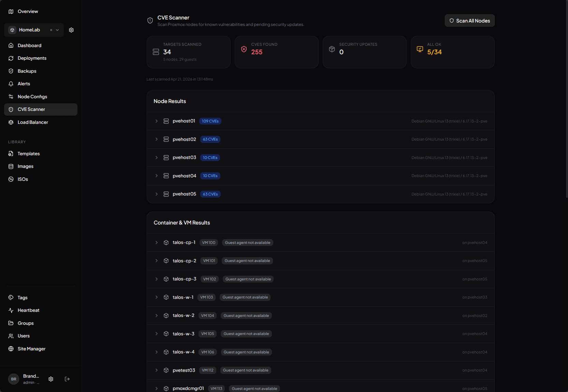Image resolution: width=568 pixels, height=392 pixels.
Task: Click the BR user avatar
Action: 14,379
